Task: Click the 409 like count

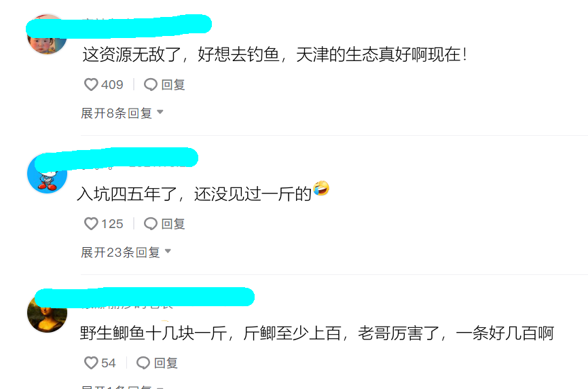Action: coord(112,84)
